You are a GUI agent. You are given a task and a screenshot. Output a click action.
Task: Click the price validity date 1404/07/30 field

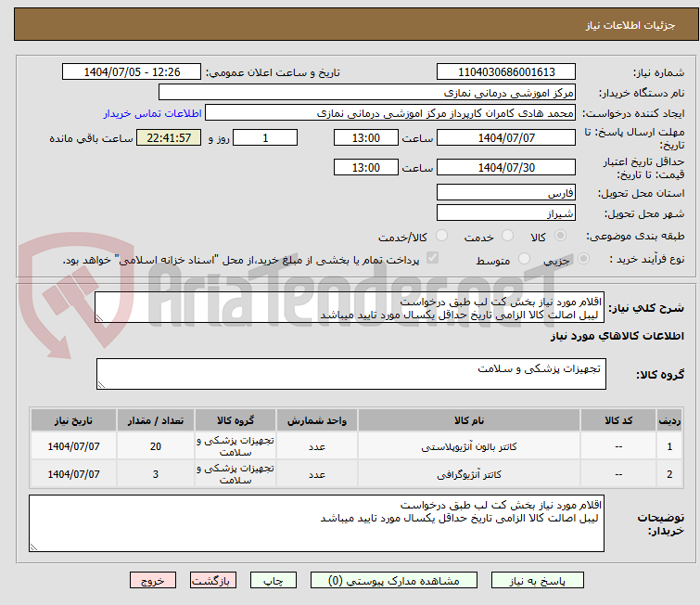tap(506, 168)
